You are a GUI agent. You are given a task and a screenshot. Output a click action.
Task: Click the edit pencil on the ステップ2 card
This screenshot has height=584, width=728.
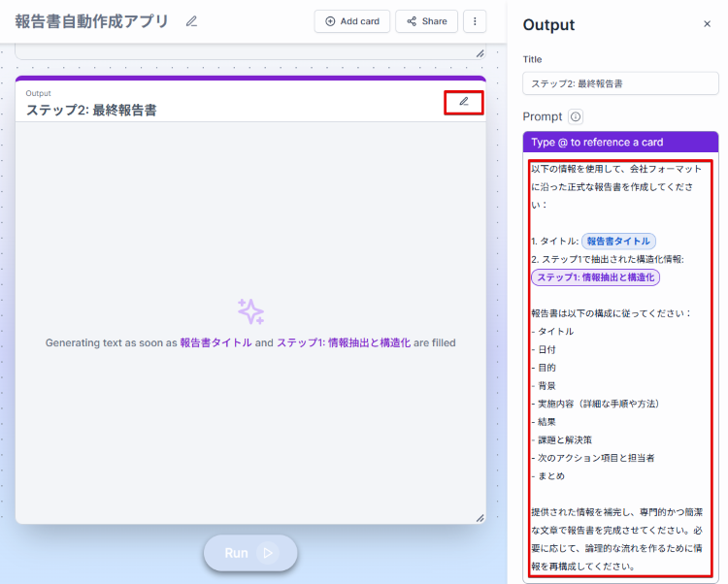[x=463, y=102]
